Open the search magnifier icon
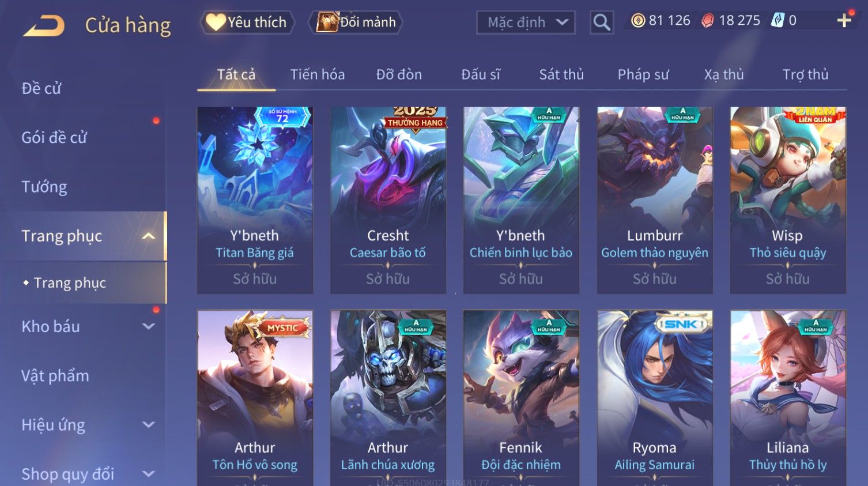 click(601, 22)
